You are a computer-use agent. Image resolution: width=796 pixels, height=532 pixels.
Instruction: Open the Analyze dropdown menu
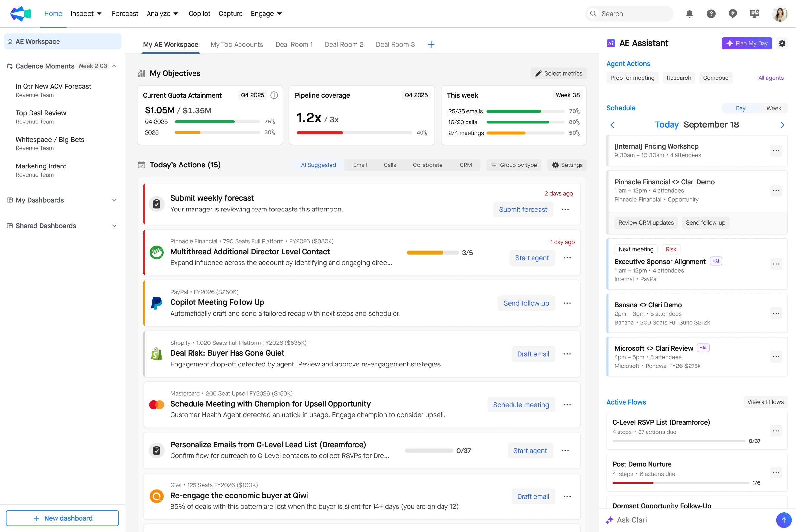[163, 13]
